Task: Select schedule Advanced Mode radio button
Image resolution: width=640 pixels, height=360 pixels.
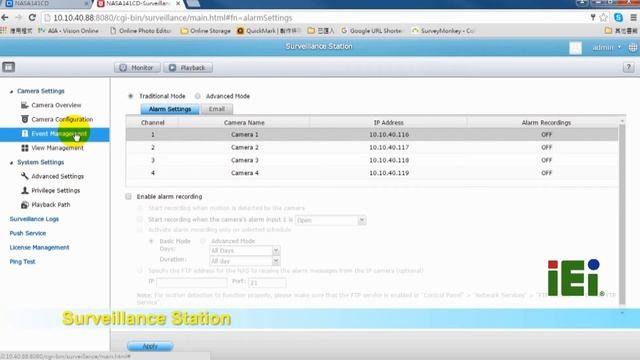Action: tap(203, 241)
